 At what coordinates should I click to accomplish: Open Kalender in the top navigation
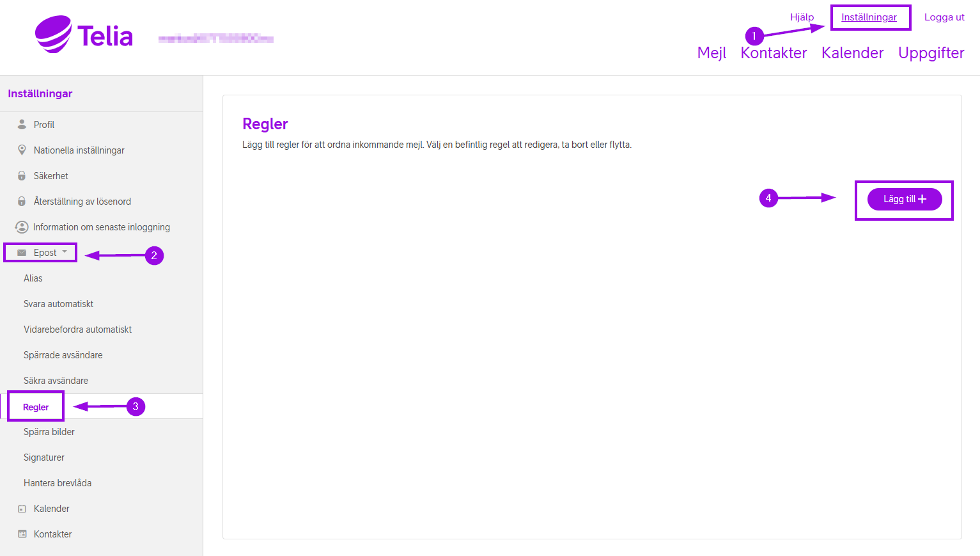[x=852, y=53]
